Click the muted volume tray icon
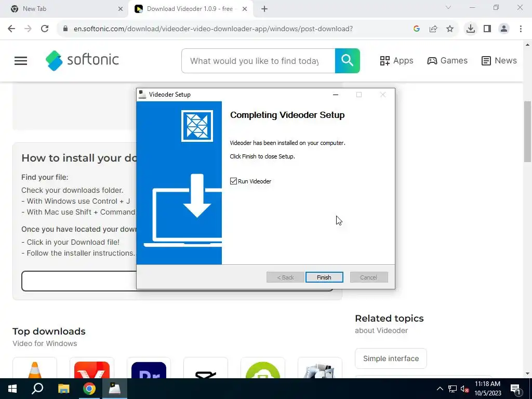Screen dimensions: 532x399 pos(464,389)
